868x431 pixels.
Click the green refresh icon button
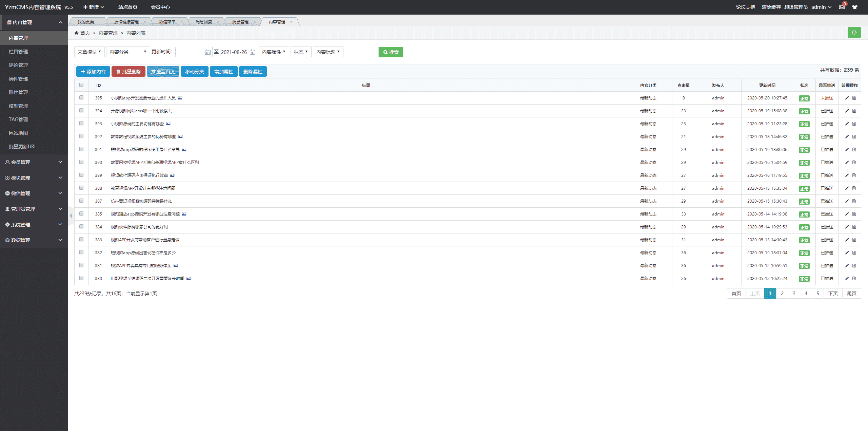click(x=854, y=33)
